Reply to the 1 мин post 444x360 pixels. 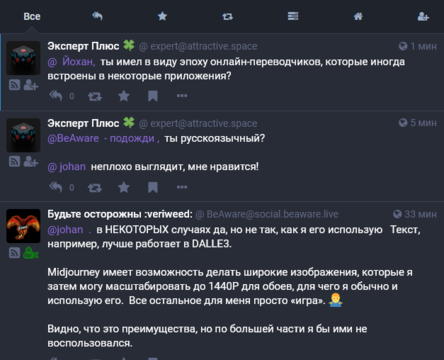coord(56,96)
